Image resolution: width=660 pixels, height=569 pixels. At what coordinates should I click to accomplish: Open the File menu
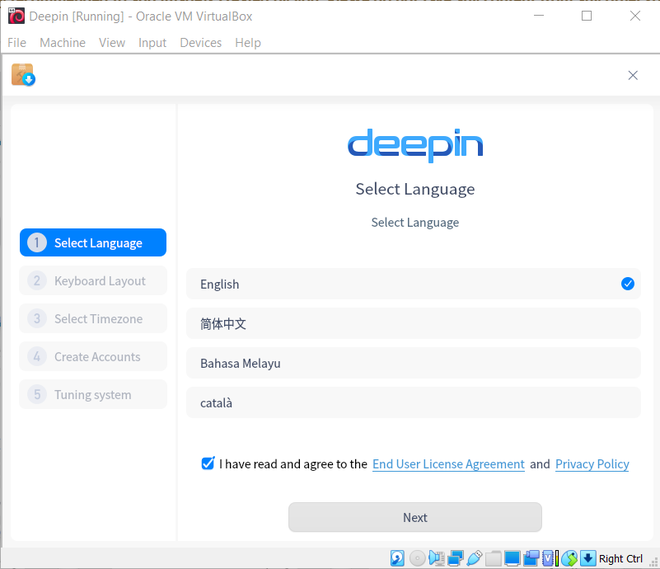(17, 43)
